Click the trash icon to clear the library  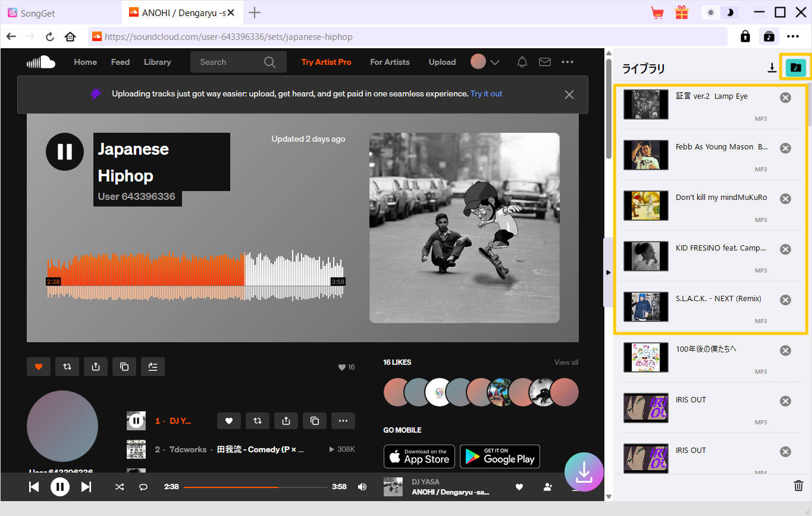pyautogui.click(x=797, y=487)
